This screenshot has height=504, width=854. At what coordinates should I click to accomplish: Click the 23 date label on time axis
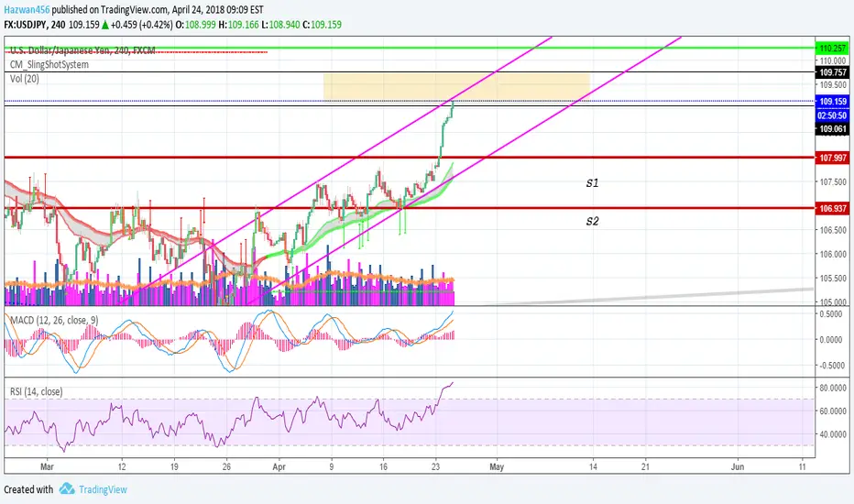click(436, 467)
